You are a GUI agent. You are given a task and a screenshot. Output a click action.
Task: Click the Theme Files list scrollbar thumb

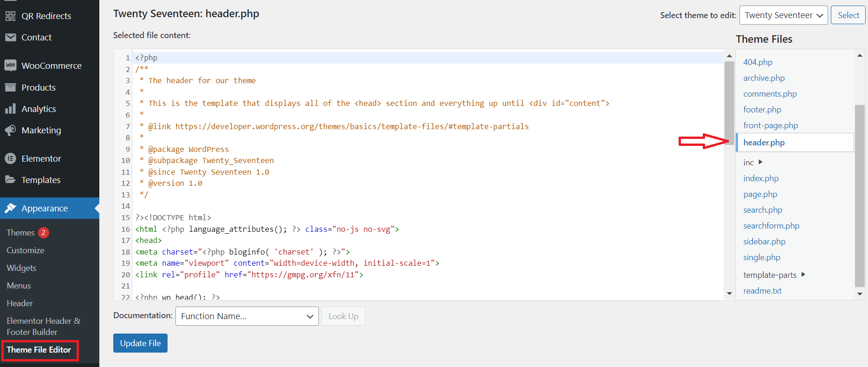(860, 196)
